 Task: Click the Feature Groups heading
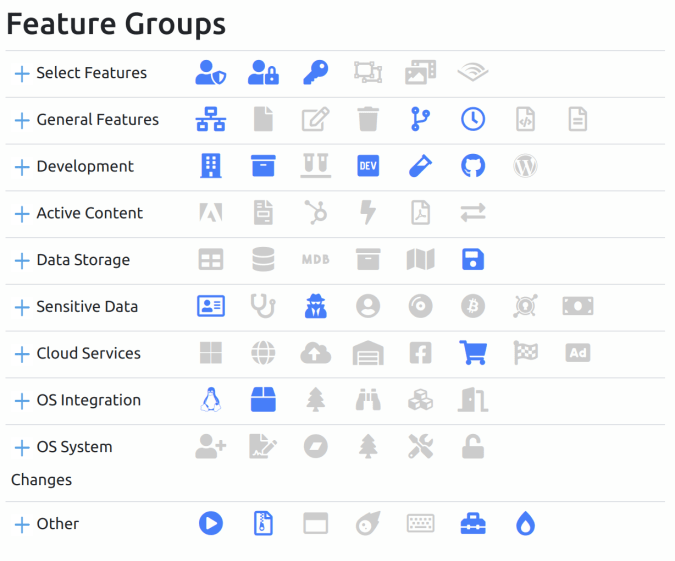click(116, 24)
